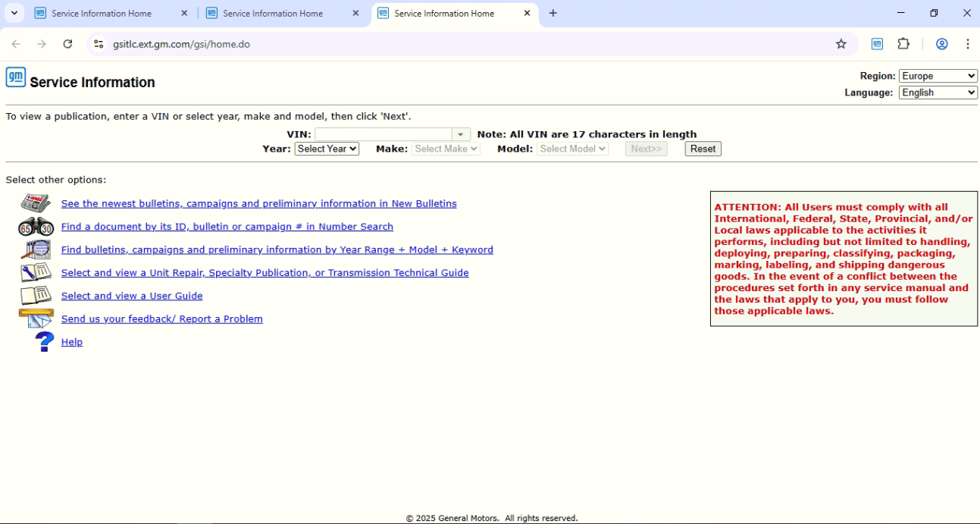Click the profile avatar icon in toolbar
Screen dimensions: 980x524
(941, 43)
